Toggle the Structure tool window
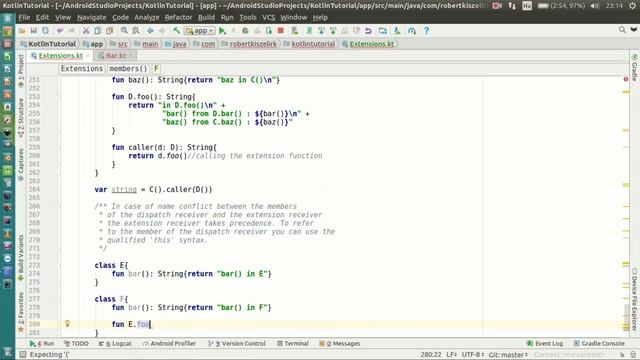The width and height of the screenshot is (640, 360). (x=21, y=117)
